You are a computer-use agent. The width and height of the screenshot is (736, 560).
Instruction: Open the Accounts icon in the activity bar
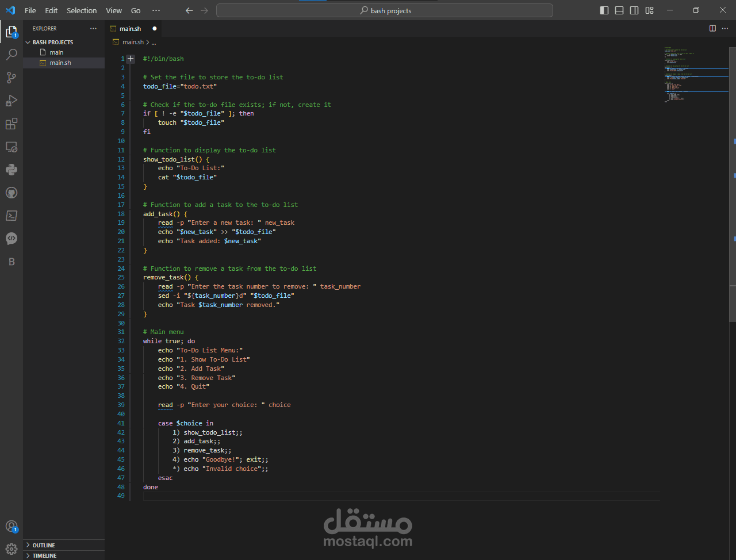pos(11,526)
